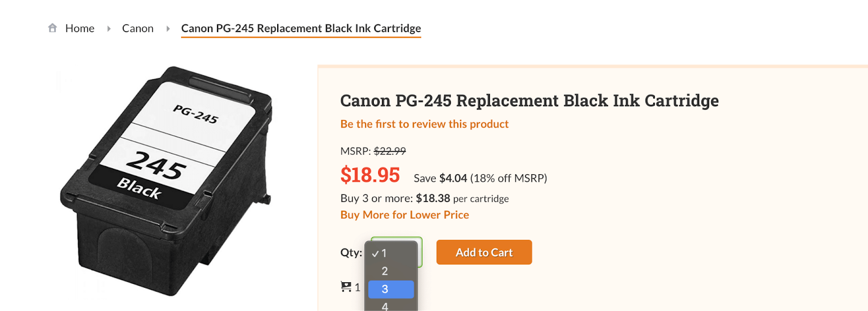Viewport: 868px width, 311px height.
Task: Click the struck-through MSRP $22.99 price
Action: 390,151
